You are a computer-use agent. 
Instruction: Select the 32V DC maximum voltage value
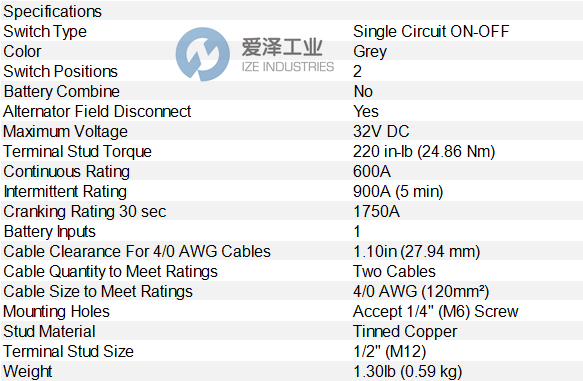pyautogui.click(x=381, y=132)
